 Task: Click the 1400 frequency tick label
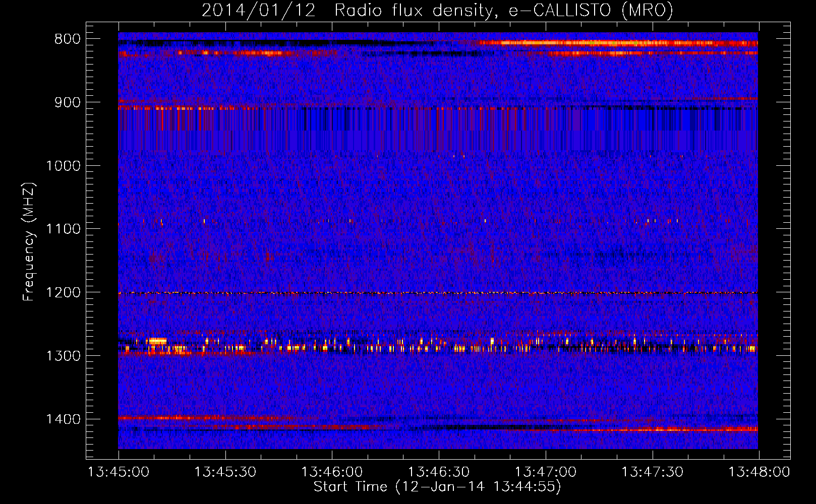pyautogui.click(x=63, y=419)
